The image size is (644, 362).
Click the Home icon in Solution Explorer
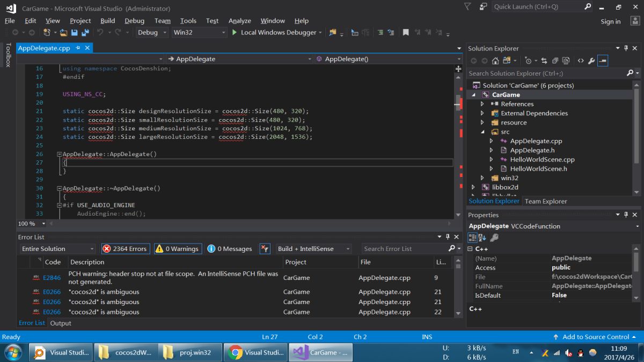pos(495,61)
